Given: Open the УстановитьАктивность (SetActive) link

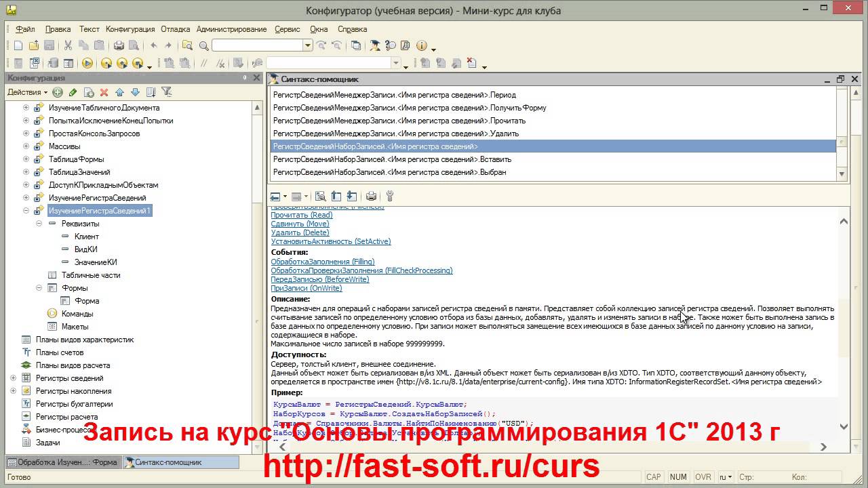Looking at the screenshot, I should pyautogui.click(x=331, y=241).
